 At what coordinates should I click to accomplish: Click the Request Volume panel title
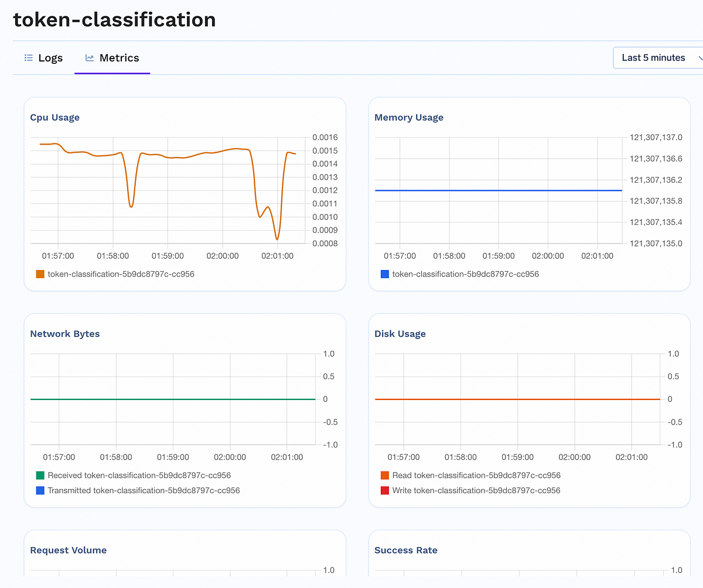point(69,551)
